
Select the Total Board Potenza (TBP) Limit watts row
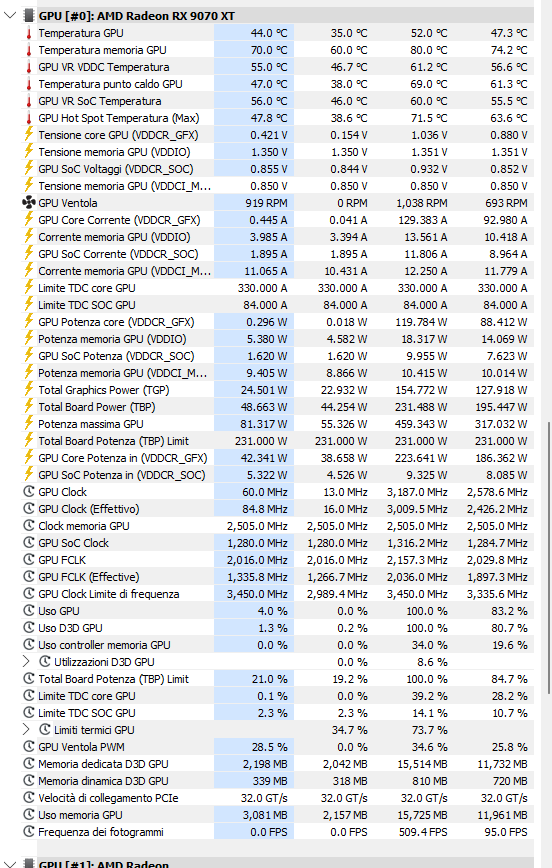pos(277,441)
